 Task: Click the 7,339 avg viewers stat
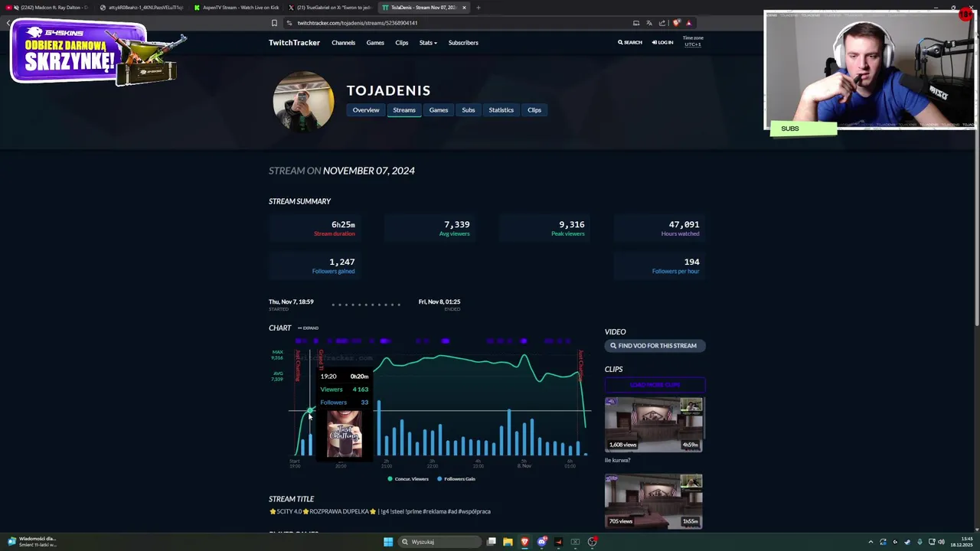[457, 225]
